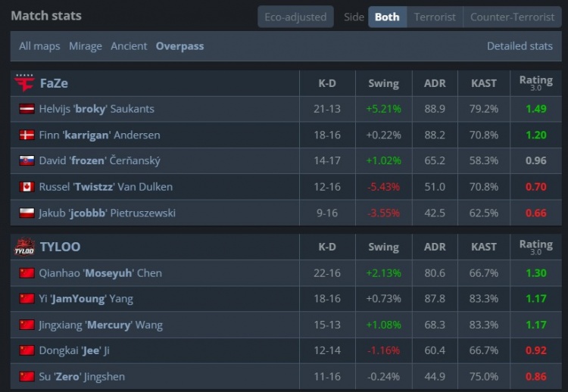Image resolution: width=568 pixels, height=392 pixels.
Task: Open the Ancient map tab
Action: (129, 46)
